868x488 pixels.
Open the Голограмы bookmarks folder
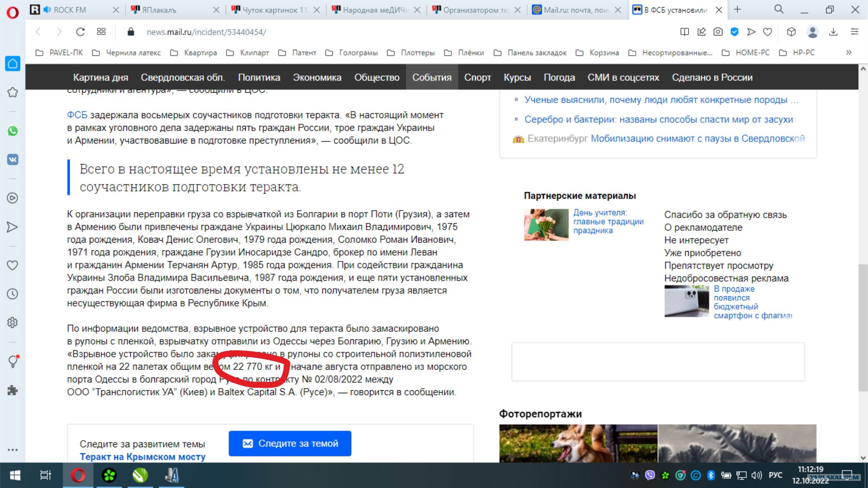tap(351, 53)
